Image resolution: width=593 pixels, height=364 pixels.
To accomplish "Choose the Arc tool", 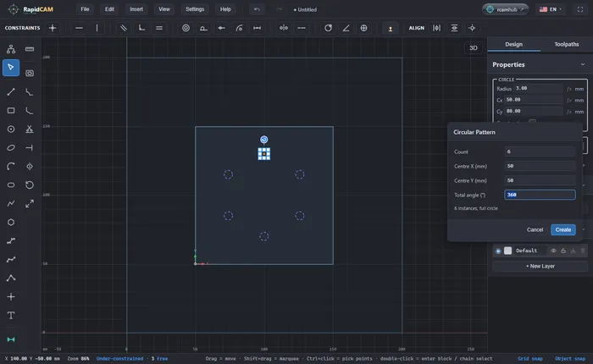I will [11, 166].
